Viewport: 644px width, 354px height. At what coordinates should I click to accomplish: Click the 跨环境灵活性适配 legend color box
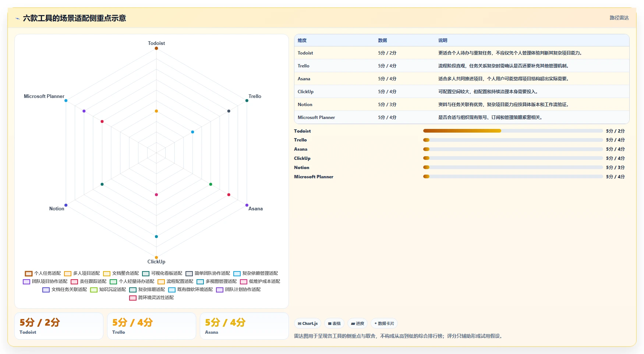(133, 298)
